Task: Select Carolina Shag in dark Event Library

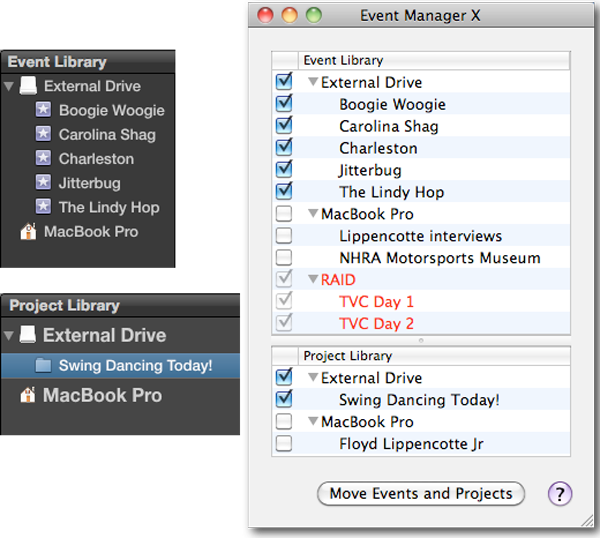Action: (107, 135)
